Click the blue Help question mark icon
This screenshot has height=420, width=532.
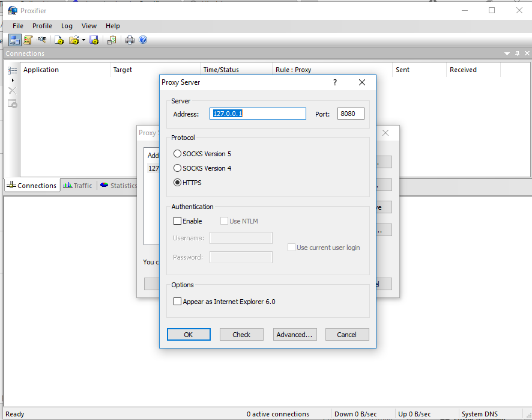(x=143, y=40)
